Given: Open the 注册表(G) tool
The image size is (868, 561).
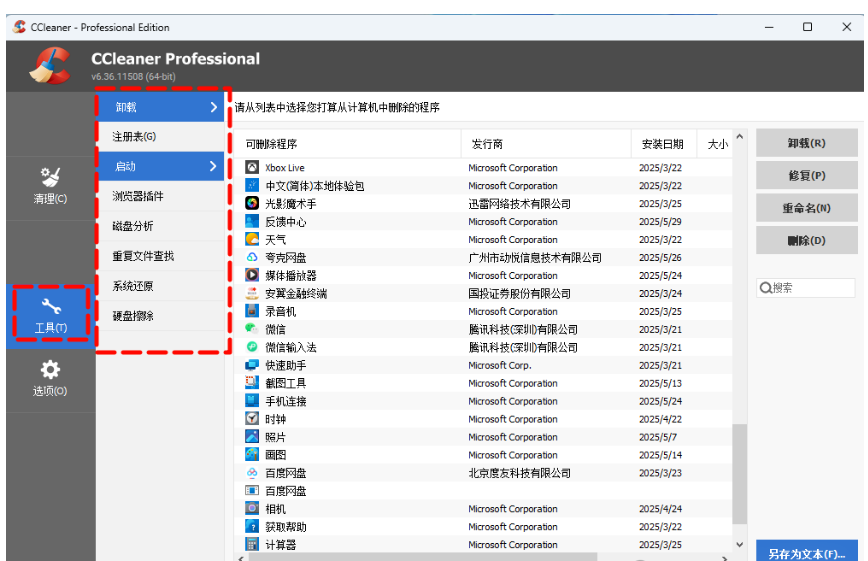Looking at the screenshot, I should pos(161,136).
